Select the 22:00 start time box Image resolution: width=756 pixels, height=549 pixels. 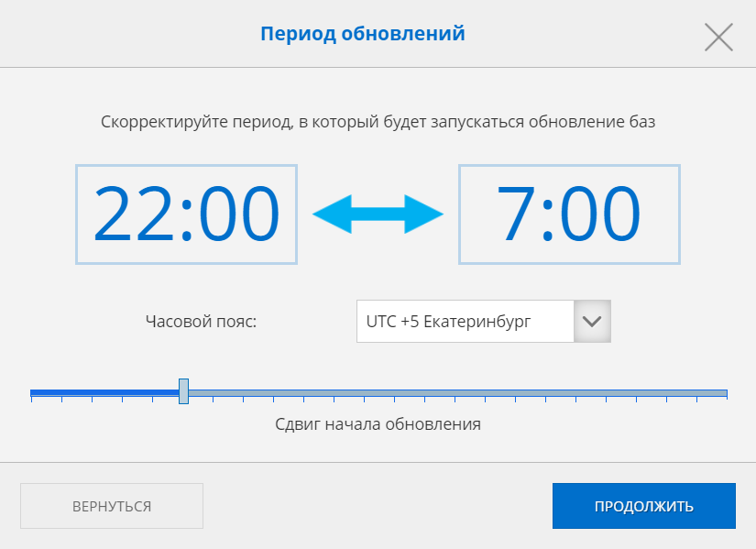[186, 214]
